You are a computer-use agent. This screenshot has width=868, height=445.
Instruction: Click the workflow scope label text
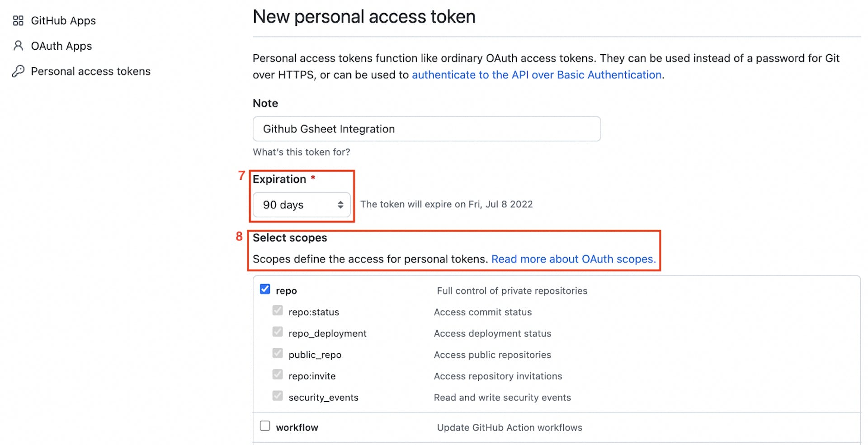[x=297, y=426]
